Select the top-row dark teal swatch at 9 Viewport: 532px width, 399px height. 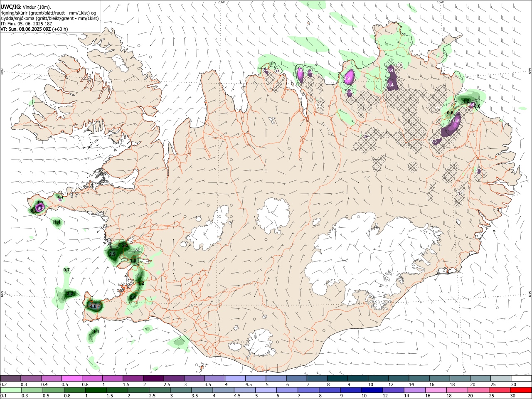[x=358, y=379]
